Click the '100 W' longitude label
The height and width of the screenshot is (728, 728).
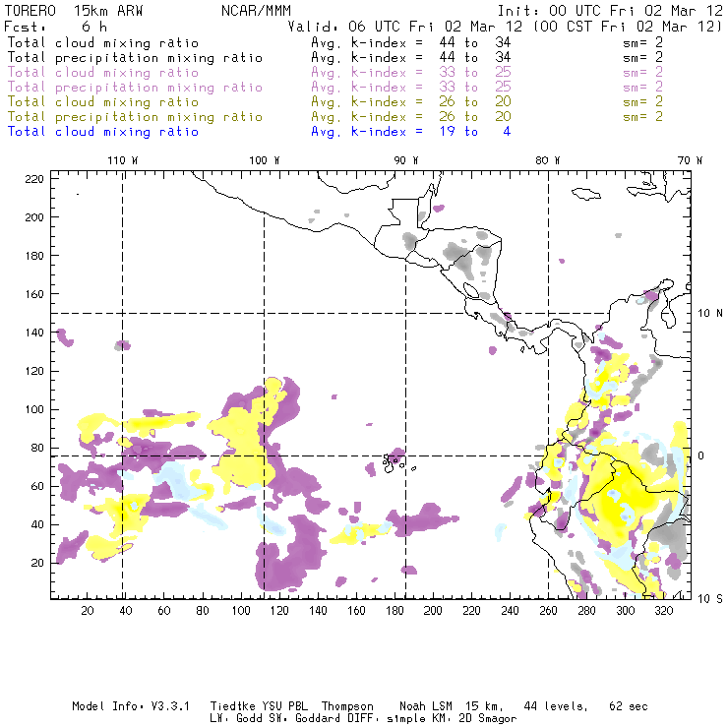point(265,160)
